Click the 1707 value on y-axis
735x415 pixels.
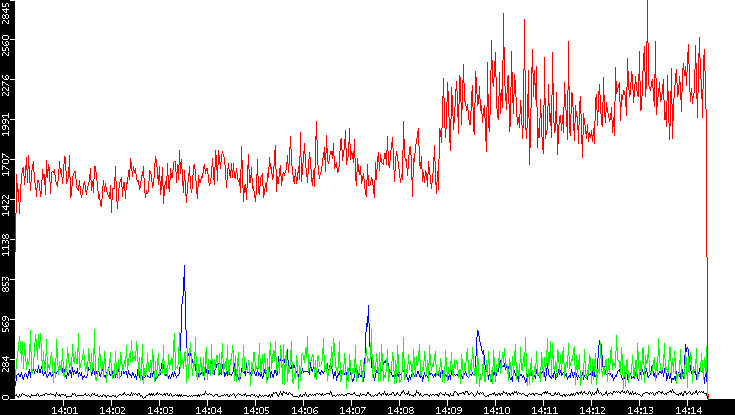[5, 165]
